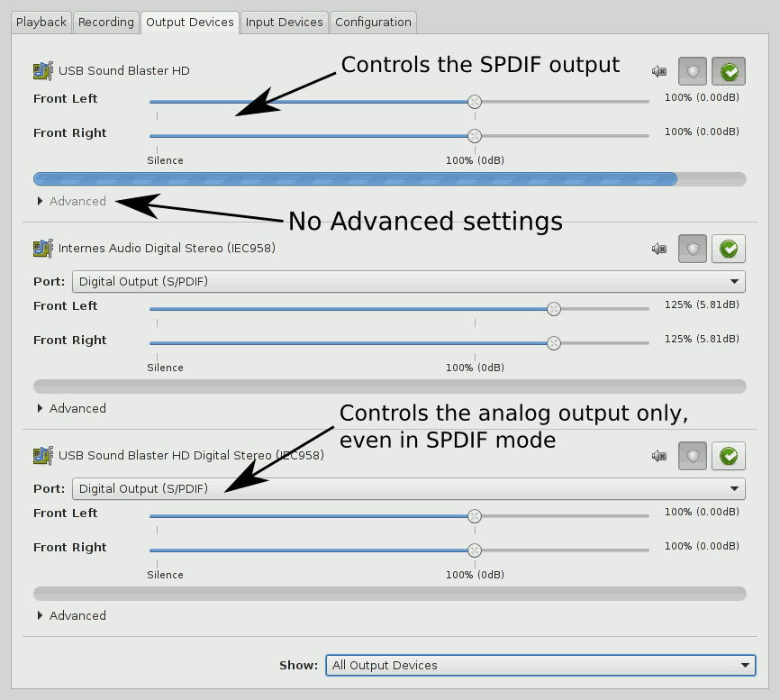Open the Show output devices dropdown
This screenshot has height=700, width=780.
[540, 666]
